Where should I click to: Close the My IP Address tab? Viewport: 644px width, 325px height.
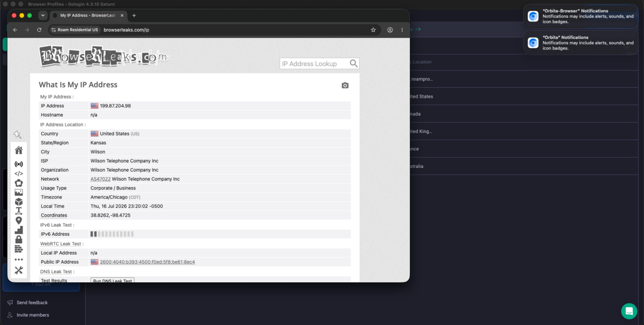coord(122,16)
